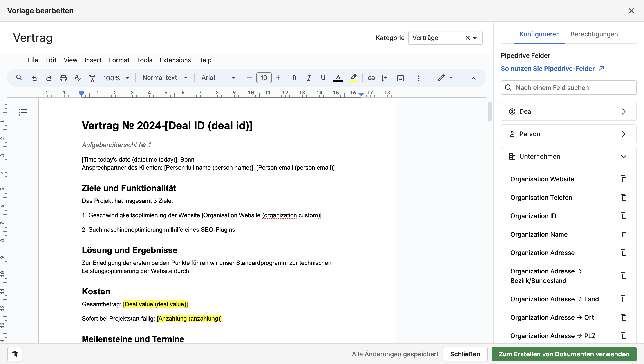Click the spell check icon
This screenshot has width=644, height=364.
tap(78, 78)
